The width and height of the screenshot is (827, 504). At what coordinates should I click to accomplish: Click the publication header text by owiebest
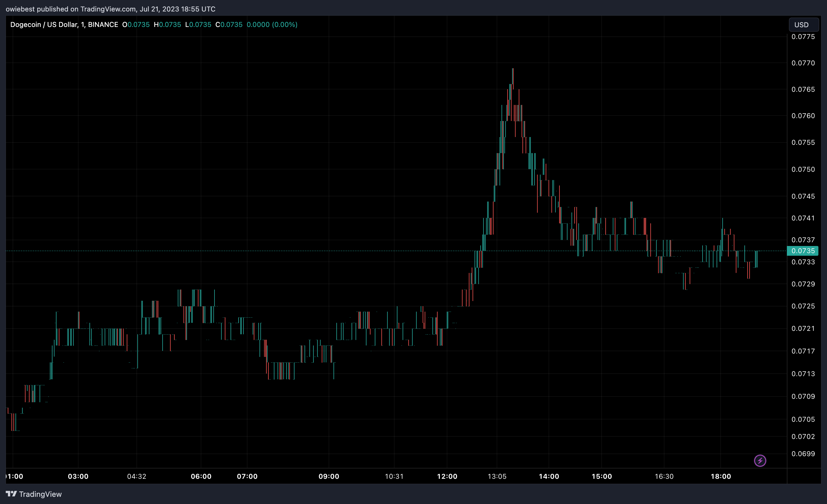click(x=110, y=9)
